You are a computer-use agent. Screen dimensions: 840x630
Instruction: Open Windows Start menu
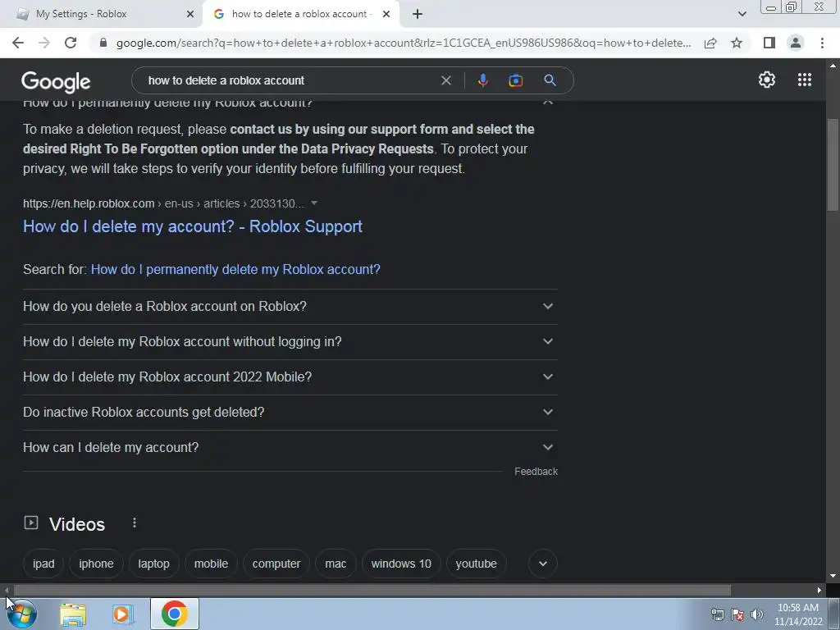(22, 614)
